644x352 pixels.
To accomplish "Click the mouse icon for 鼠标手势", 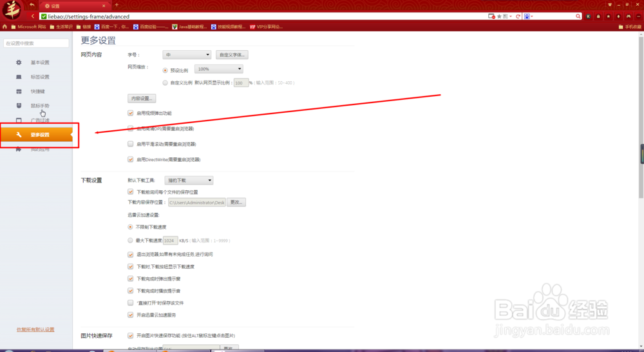I will tap(19, 106).
